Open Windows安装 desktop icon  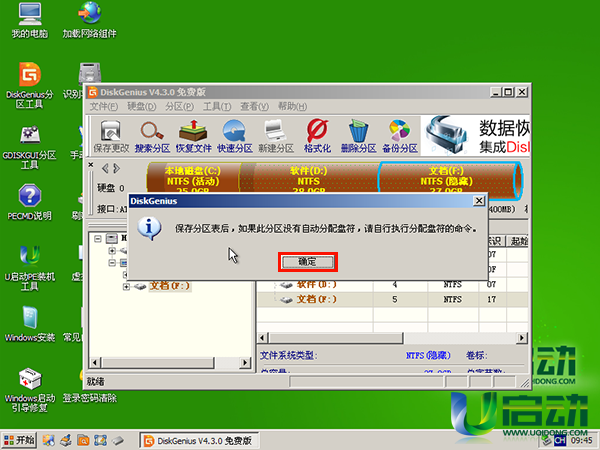click(x=29, y=324)
